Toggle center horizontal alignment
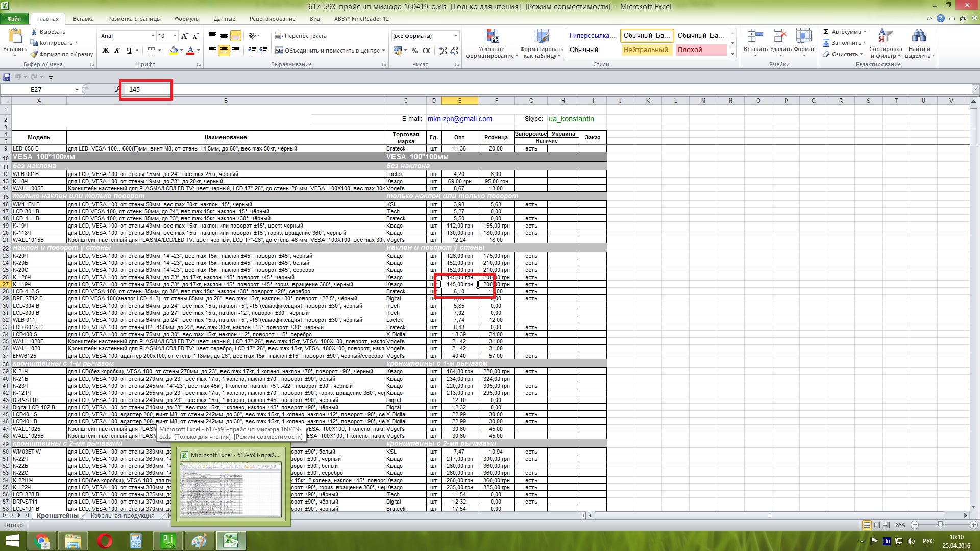980x551 pixels. tap(224, 51)
